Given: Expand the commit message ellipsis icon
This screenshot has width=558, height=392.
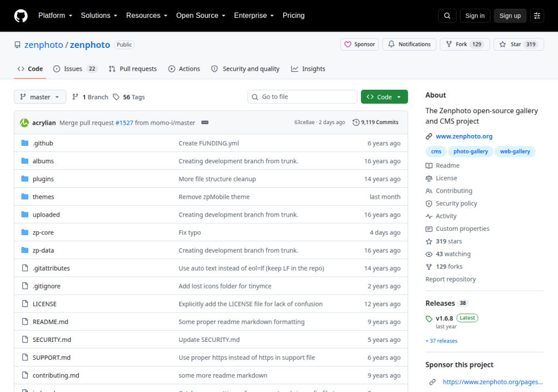Looking at the screenshot, I should (205, 122).
